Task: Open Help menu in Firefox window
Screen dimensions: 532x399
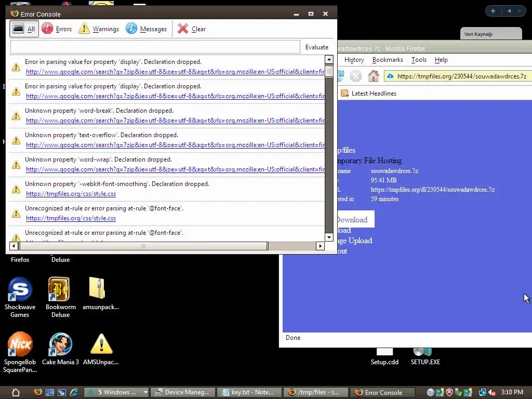Action: (x=441, y=60)
